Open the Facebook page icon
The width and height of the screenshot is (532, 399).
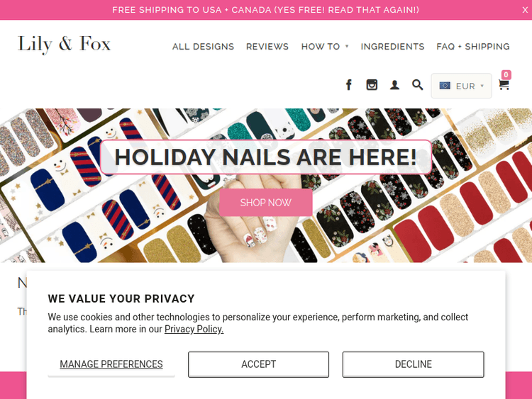[349, 85]
